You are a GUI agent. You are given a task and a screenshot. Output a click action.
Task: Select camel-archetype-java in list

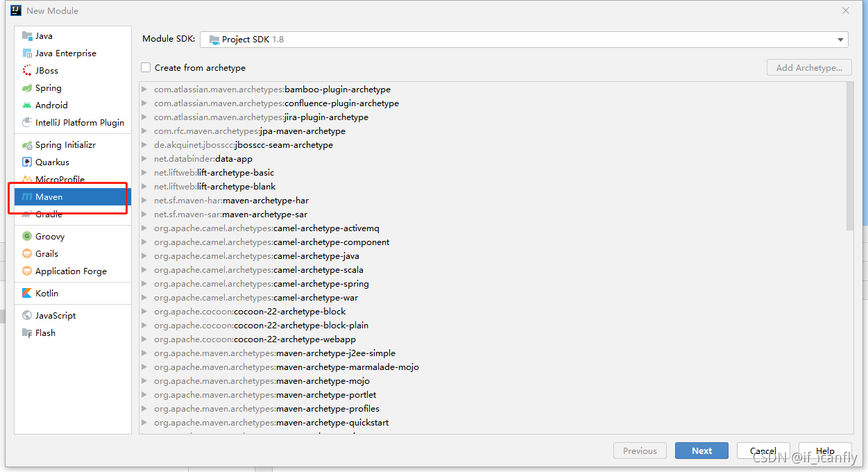click(257, 256)
